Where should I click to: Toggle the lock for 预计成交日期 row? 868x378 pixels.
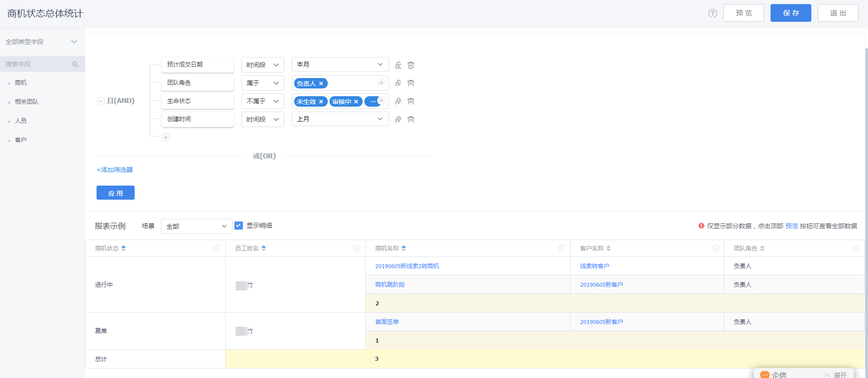[398, 65]
